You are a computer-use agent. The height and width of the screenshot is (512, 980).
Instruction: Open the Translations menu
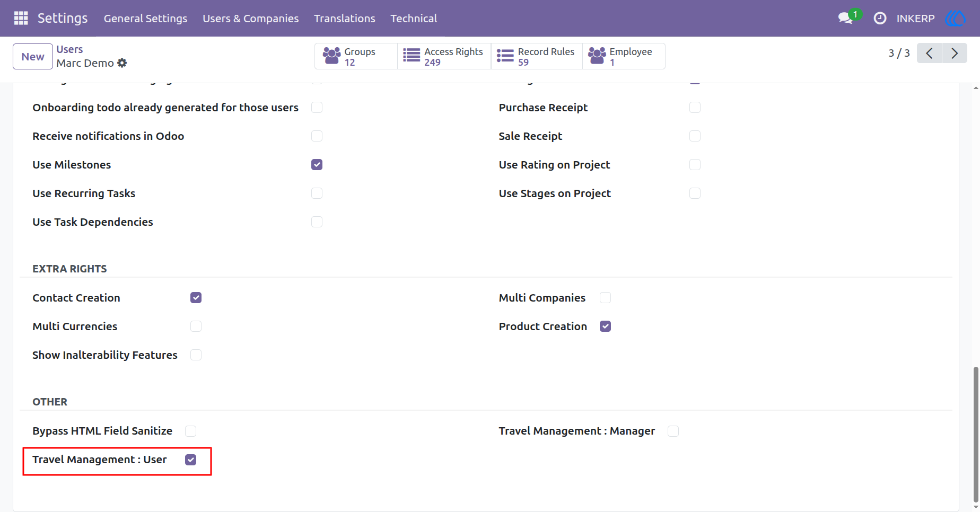[344, 18]
